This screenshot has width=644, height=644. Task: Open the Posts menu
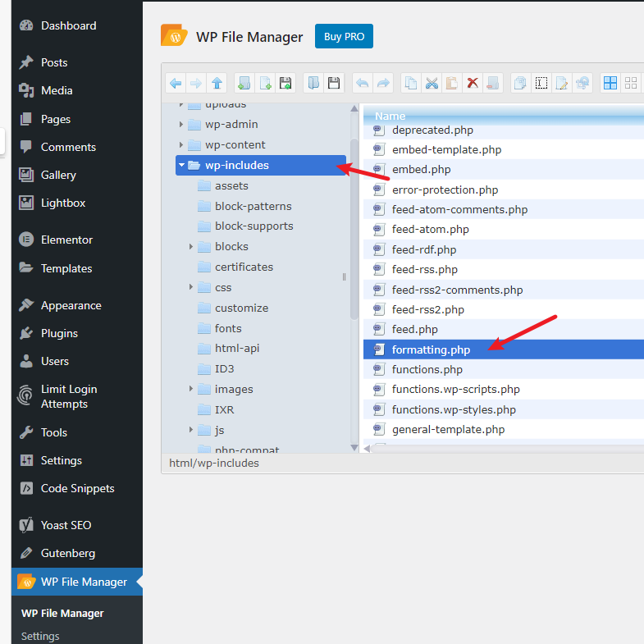coord(77,62)
